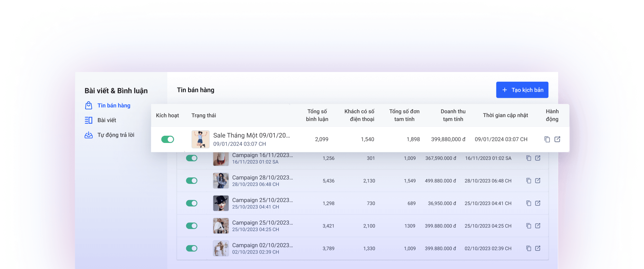Viewport: 644px width, 269px height.
Task: Click the Tạo kịch bản button
Action: [522, 90]
